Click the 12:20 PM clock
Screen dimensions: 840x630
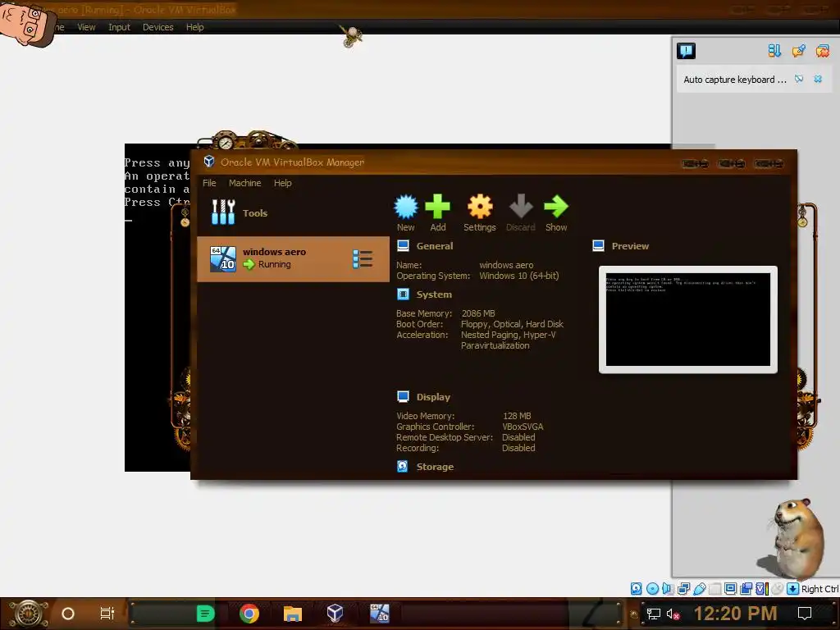(735, 614)
